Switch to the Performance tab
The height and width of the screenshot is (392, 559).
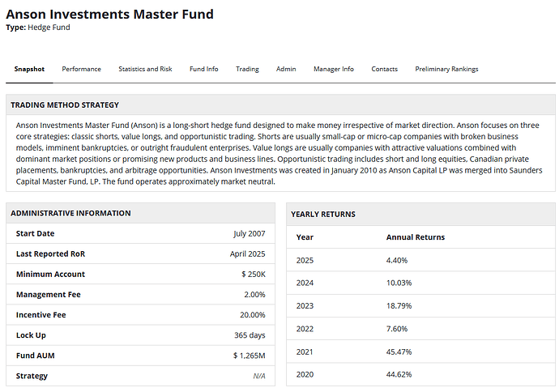(81, 69)
